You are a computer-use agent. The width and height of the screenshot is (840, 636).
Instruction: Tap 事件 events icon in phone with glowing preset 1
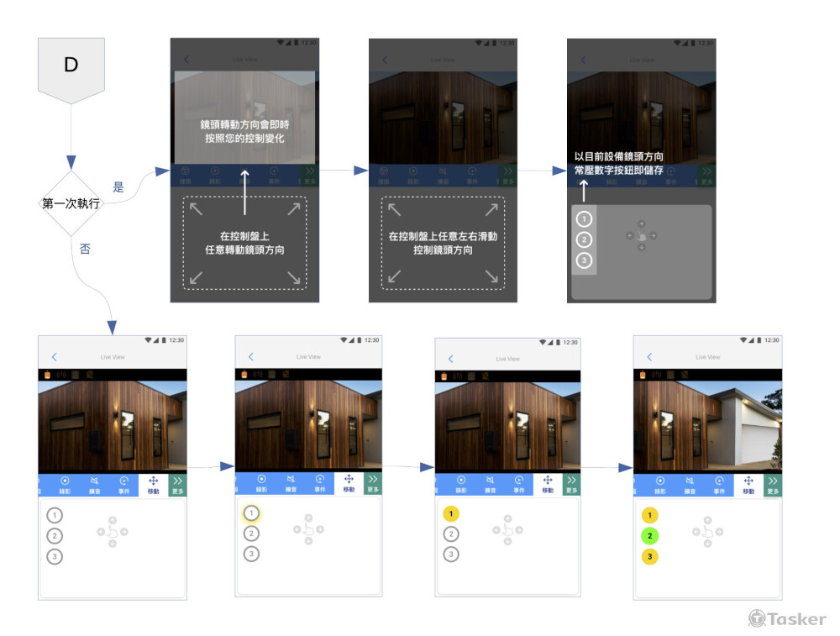point(320,483)
